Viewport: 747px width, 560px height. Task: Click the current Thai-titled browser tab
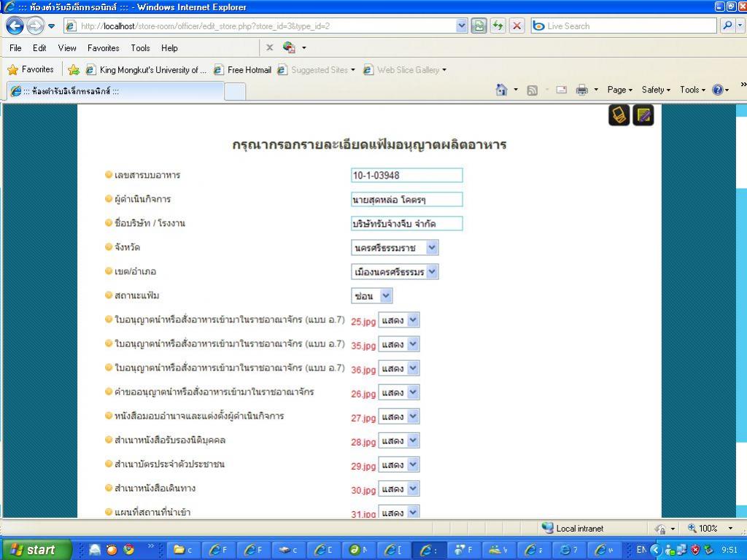115,91
